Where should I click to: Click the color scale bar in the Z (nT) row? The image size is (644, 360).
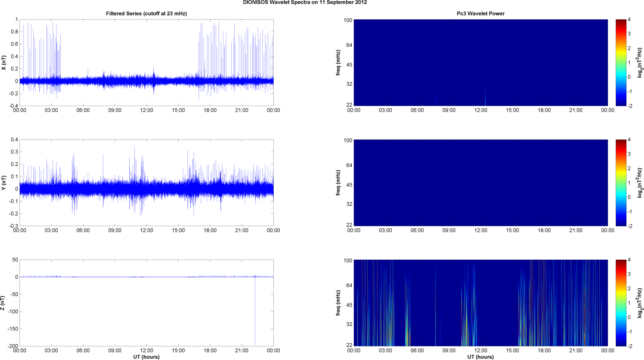coord(621,303)
